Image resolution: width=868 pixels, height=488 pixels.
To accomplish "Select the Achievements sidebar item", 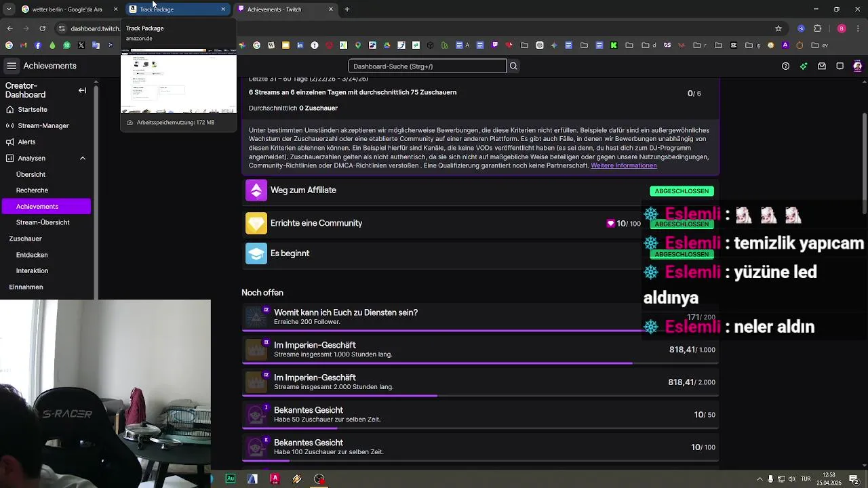I will click(46, 206).
